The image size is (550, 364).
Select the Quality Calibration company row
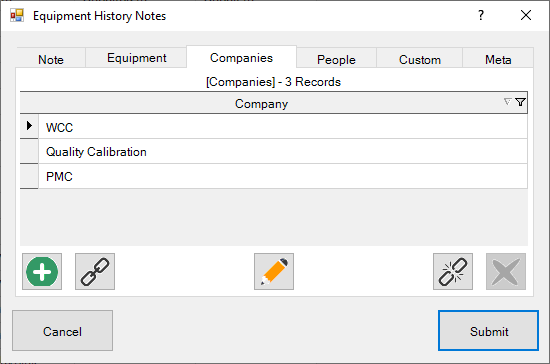click(283, 151)
